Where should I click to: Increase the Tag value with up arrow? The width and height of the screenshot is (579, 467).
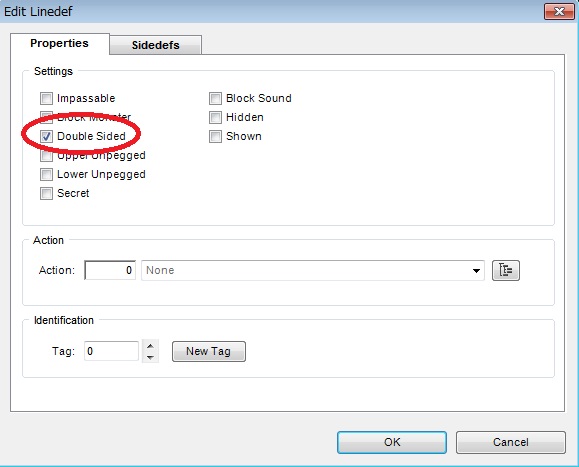tap(150, 346)
